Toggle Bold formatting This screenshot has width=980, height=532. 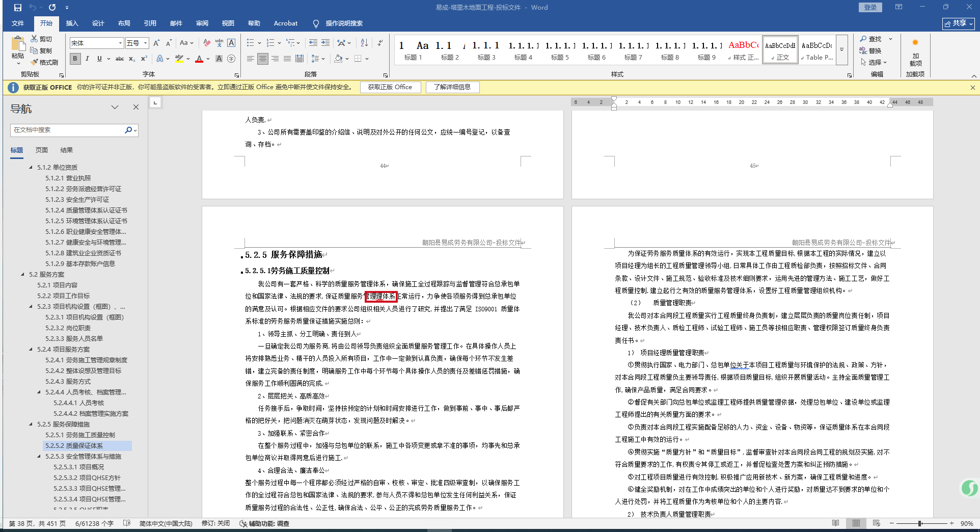click(75, 59)
